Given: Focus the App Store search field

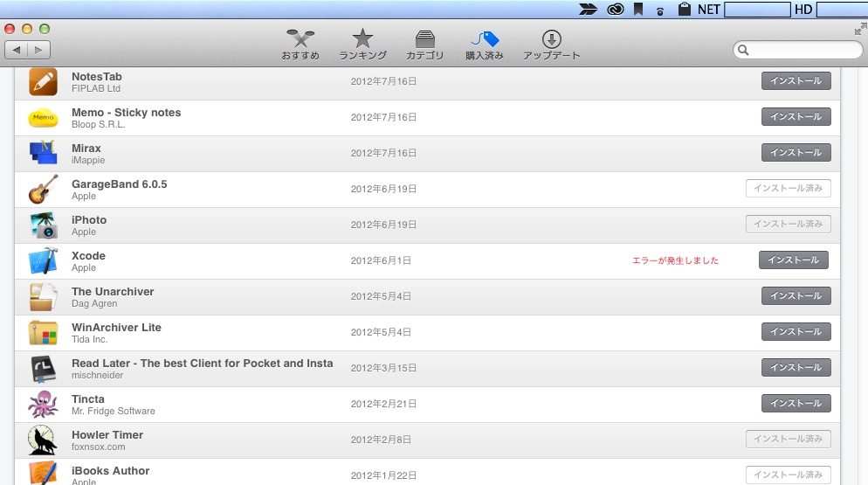Looking at the screenshot, I should (x=797, y=50).
